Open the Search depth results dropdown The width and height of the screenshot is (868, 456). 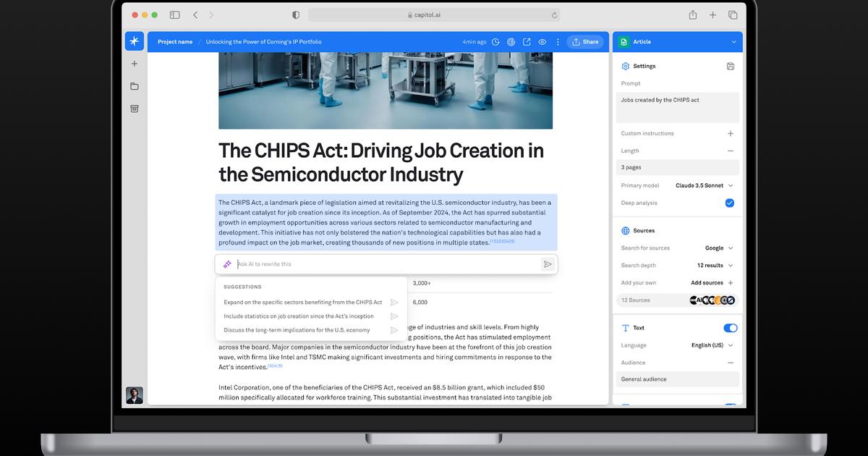pos(712,265)
